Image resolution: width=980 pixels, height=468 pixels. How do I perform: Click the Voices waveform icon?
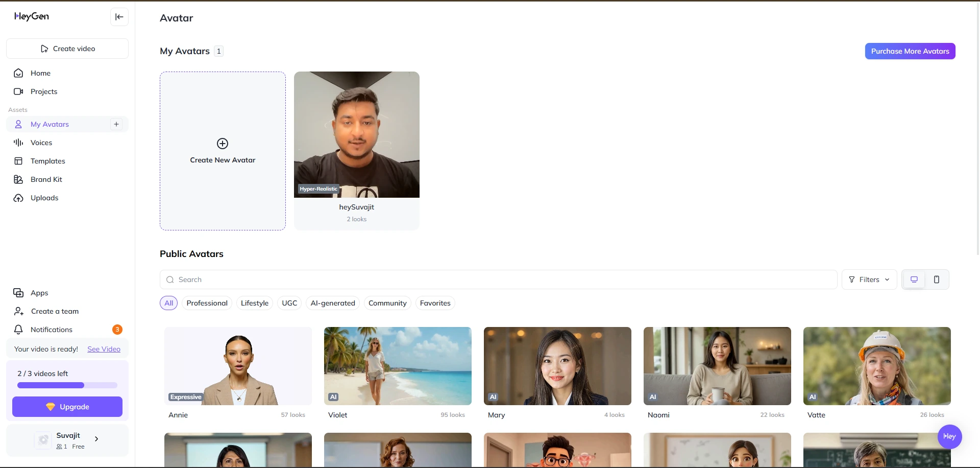tap(18, 143)
